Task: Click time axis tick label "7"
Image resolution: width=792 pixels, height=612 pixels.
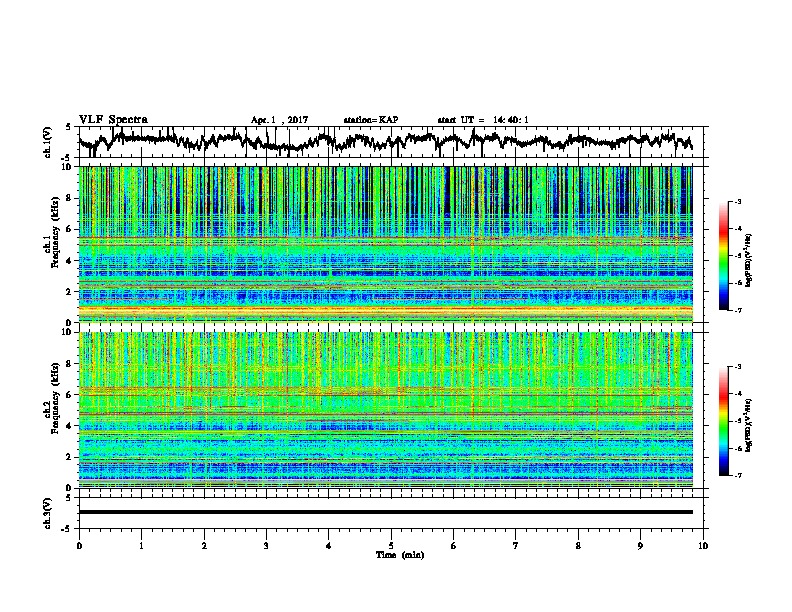Action: click(x=516, y=546)
